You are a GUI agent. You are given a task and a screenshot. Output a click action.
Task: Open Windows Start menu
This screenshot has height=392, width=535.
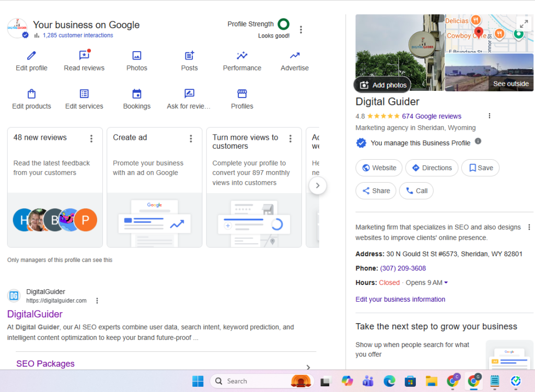tap(198, 381)
